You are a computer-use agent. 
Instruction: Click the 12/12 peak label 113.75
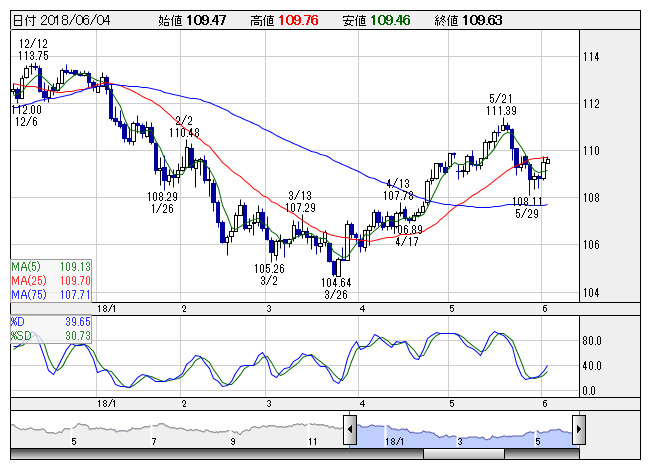(x=33, y=50)
